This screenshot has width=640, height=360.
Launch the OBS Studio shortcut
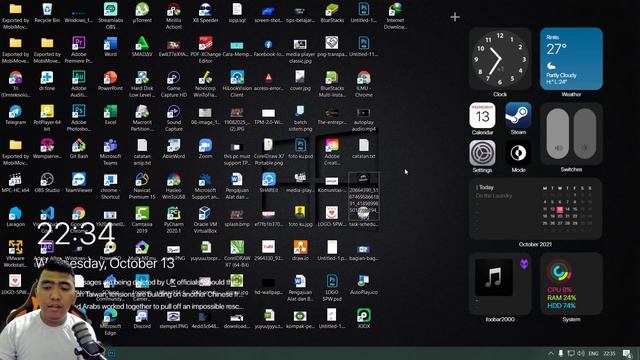47,182
